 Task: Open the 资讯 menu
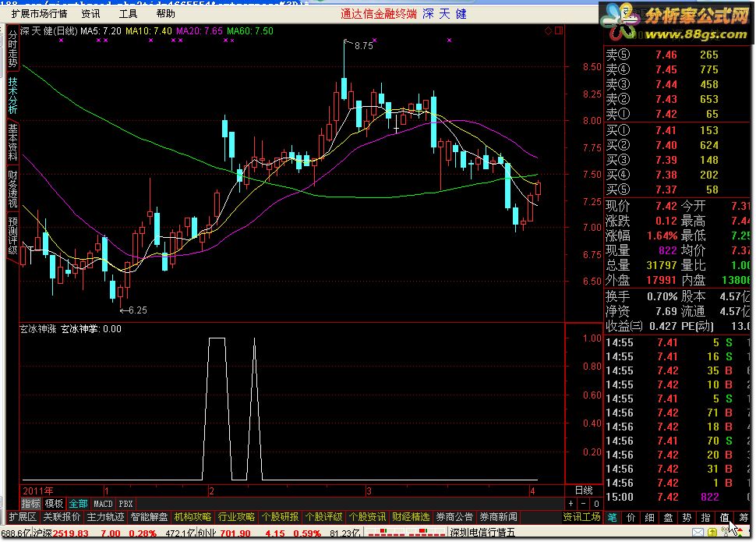tap(90, 13)
